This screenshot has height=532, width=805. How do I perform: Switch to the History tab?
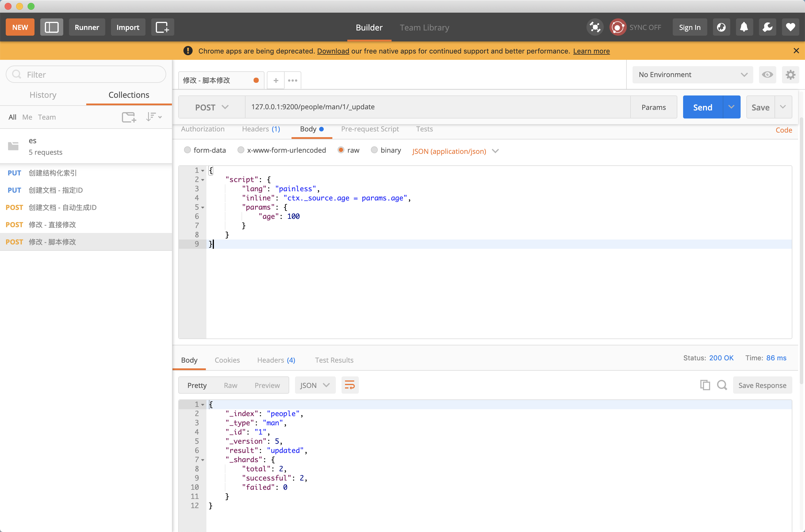click(43, 95)
